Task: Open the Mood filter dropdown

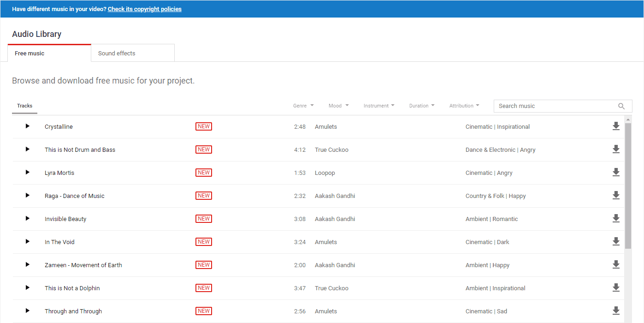Action: point(338,106)
